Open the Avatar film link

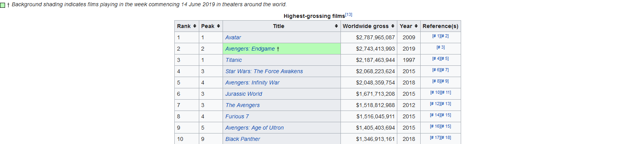pyautogui.click(x=233, y=37)
